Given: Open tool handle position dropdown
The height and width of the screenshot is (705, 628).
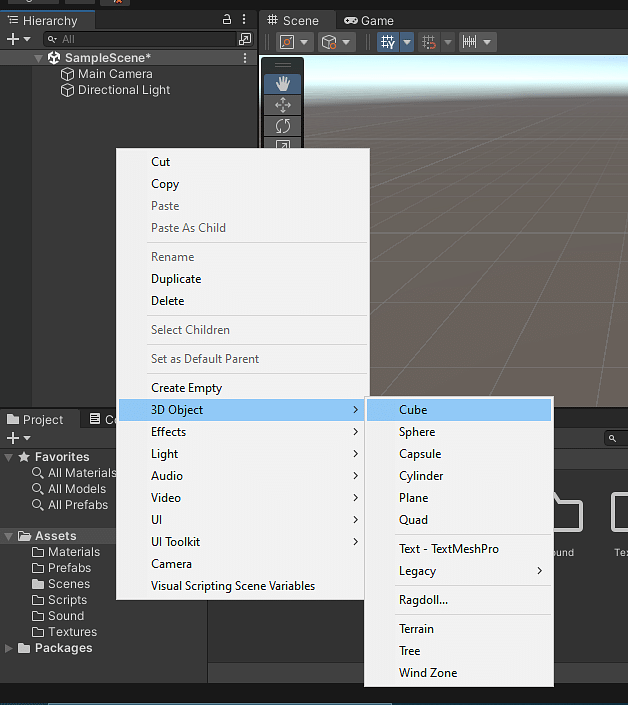Looking at the screenshot, I should [304, 42].
